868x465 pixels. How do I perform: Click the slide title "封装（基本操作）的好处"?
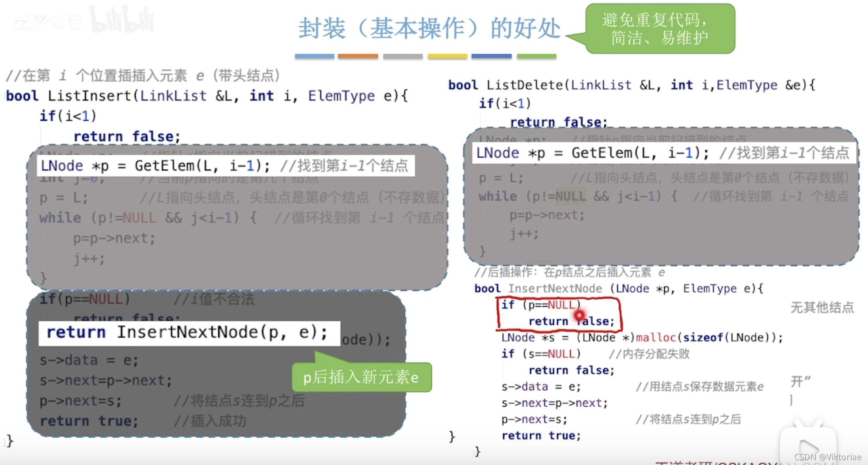(430, 28)
